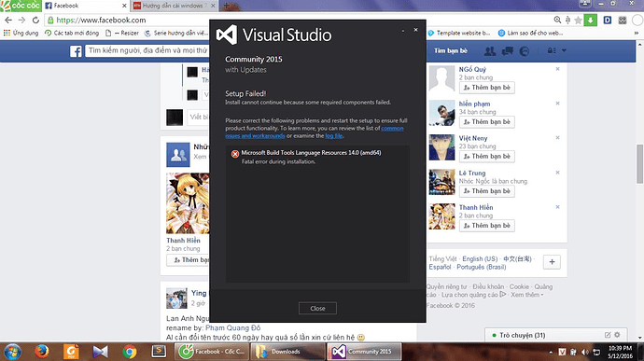Select Português (Brasil) language
644x361 pixels.
tap(481, 267)
